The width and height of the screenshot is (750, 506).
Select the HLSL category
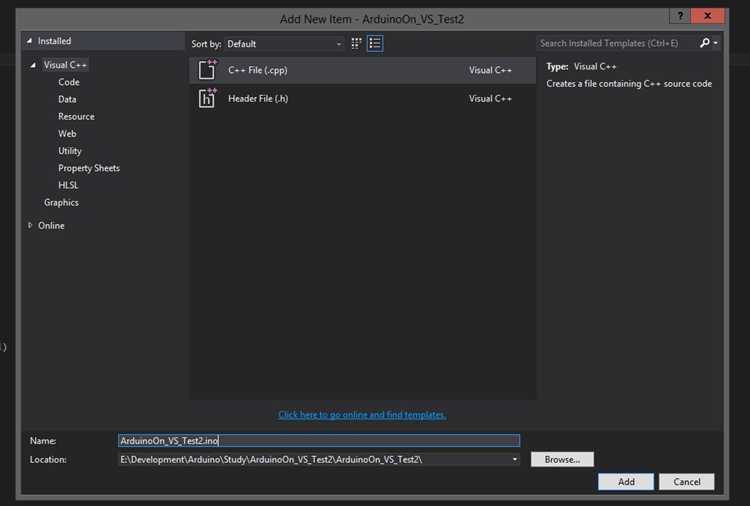click(68, 186)
